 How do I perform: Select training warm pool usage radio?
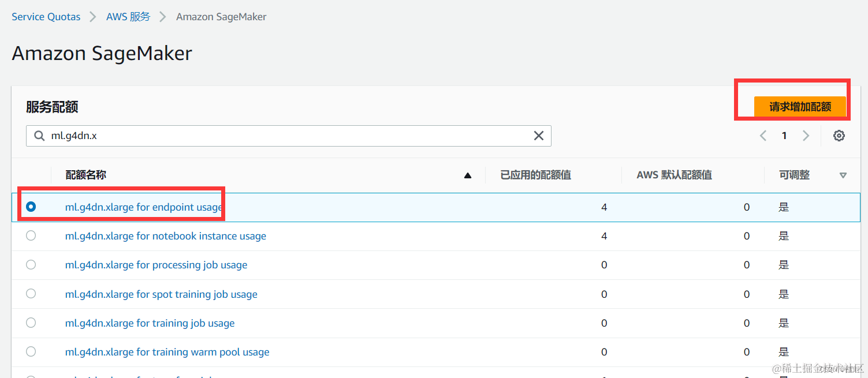point(31,351)
